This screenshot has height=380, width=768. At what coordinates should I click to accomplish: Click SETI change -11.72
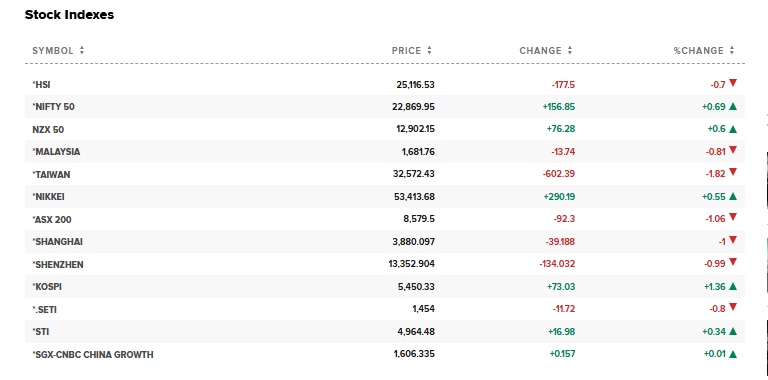(565, 309)
